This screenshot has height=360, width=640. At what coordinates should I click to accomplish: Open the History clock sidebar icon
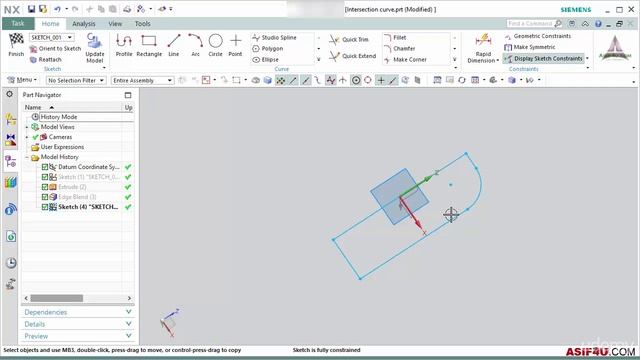(x=11, y=263)
